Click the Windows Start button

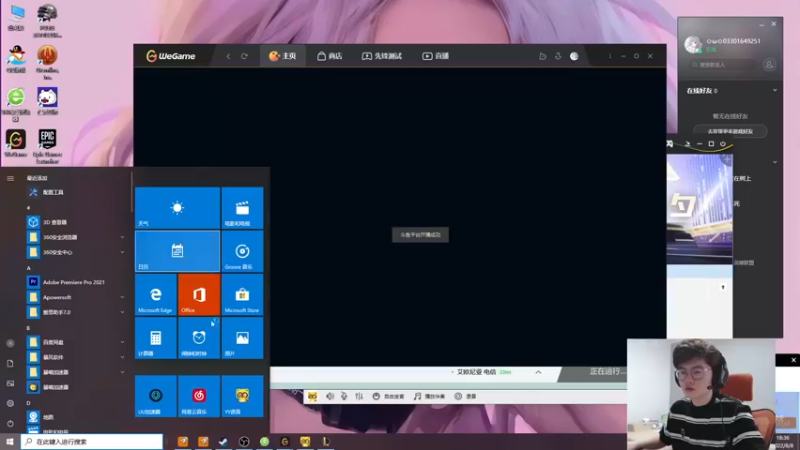(10, 441)
